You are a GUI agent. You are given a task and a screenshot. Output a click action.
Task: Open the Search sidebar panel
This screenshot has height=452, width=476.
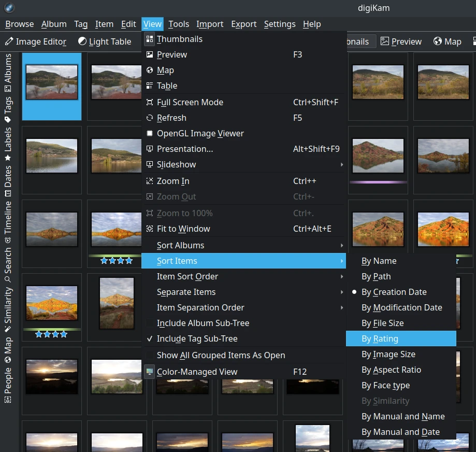8,265
